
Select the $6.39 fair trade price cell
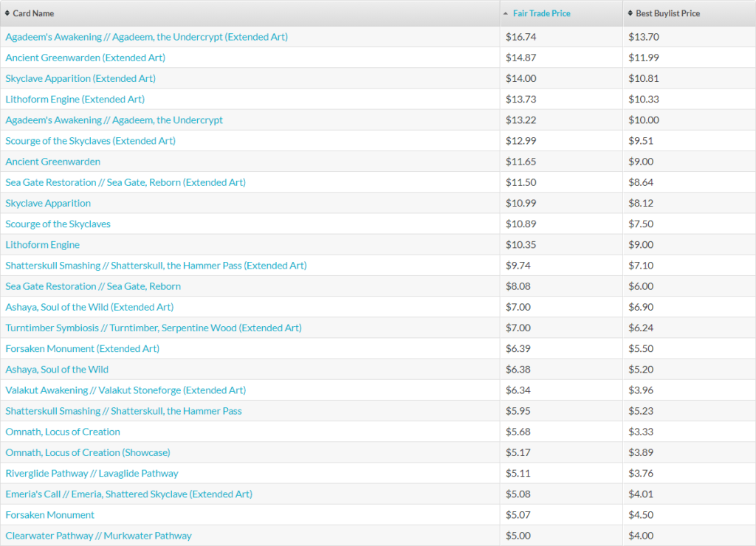click(561, 348)
